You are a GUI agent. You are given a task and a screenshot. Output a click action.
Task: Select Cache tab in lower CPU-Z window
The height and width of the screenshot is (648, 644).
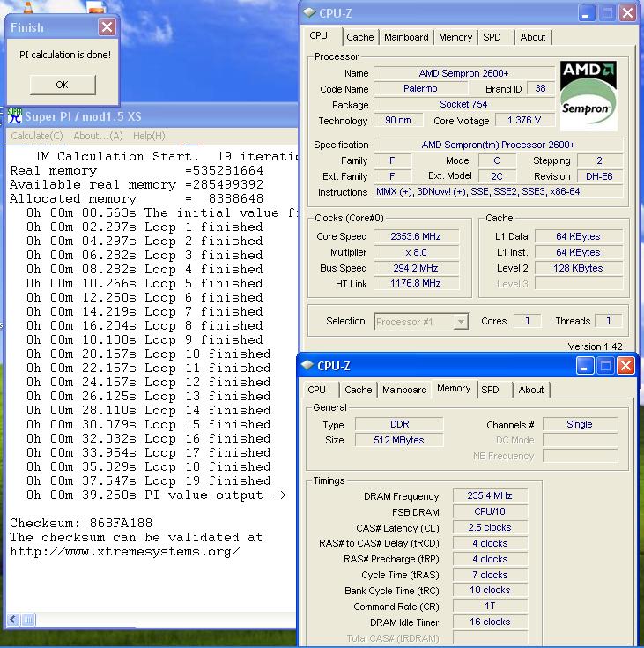pyautogui.click(x=359, y=390)
